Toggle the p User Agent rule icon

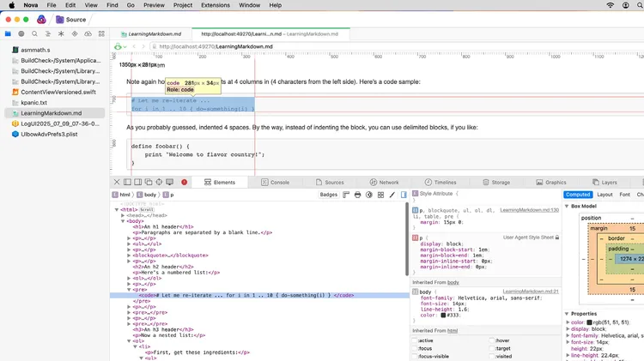(416, 238)
